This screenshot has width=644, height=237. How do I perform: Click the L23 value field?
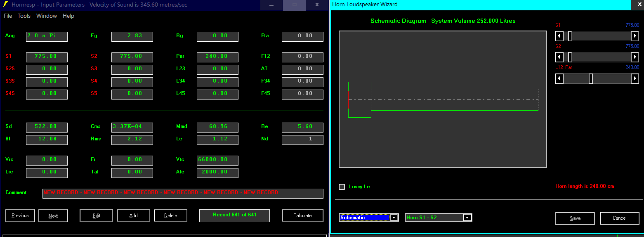(x=217, y=69)
